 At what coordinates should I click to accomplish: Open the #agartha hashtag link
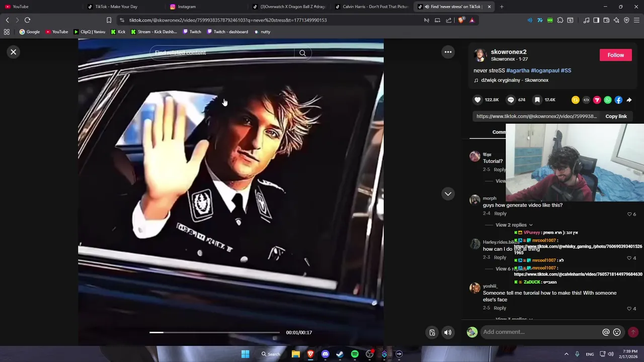pyautogui.click(x=518, y=70)
